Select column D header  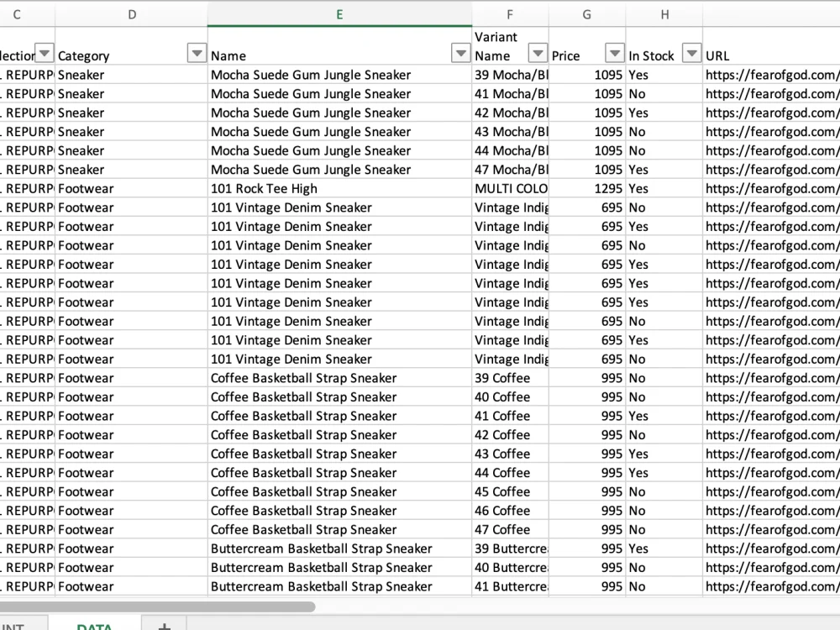(x=131, y=14)
